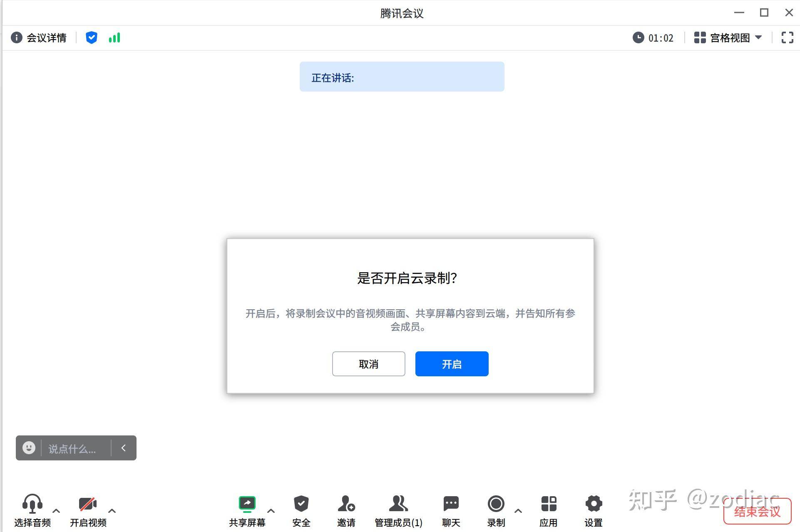Open the emoji smiley picker

(29, 448)
